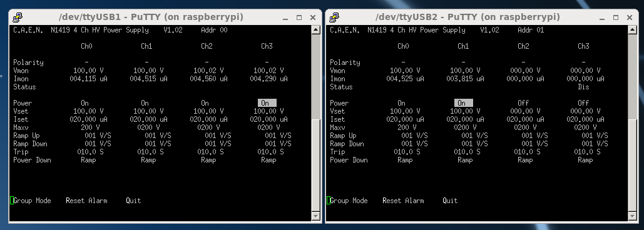Image resolution: width=644 pixels, height=230 pixels.
Task: Select Group Mode in ttyUSB2 window
Action: pyautogui.click(x=349, y=201)
